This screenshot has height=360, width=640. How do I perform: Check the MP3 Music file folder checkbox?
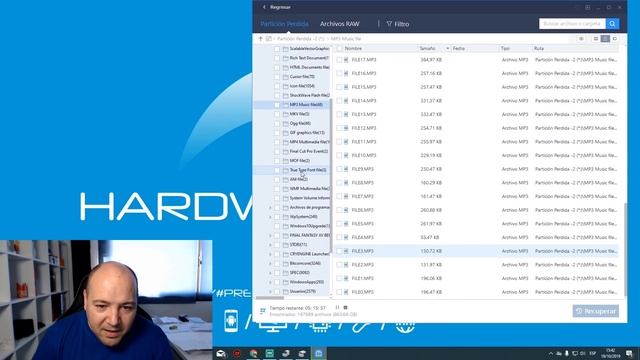coord(277,105)
